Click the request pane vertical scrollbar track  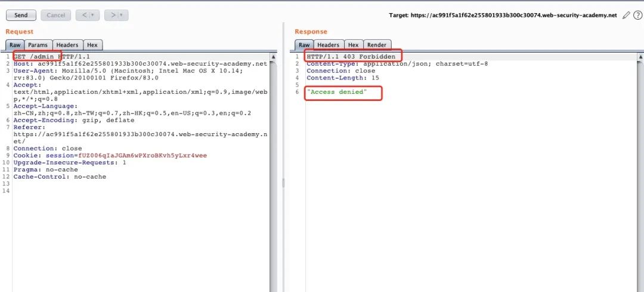(273, 176)
